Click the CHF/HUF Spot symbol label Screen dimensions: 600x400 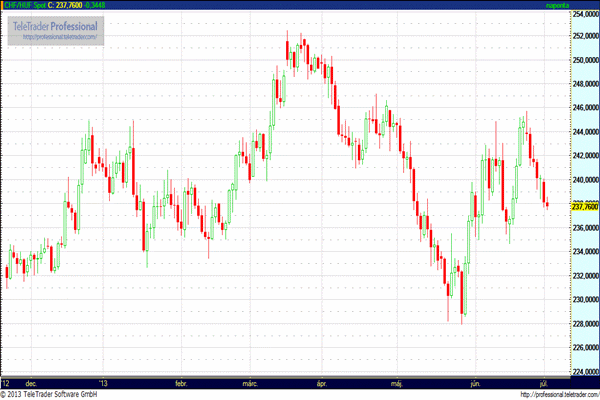25,6
